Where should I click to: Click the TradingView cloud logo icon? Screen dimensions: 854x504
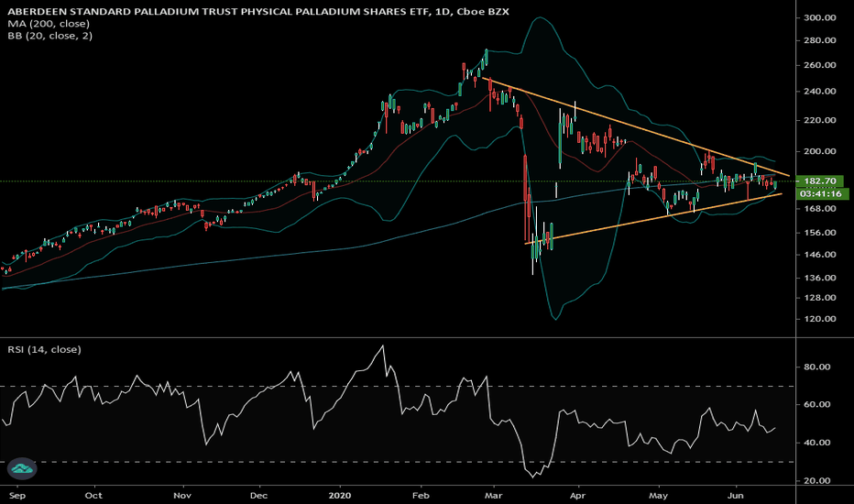coord(22,468)
